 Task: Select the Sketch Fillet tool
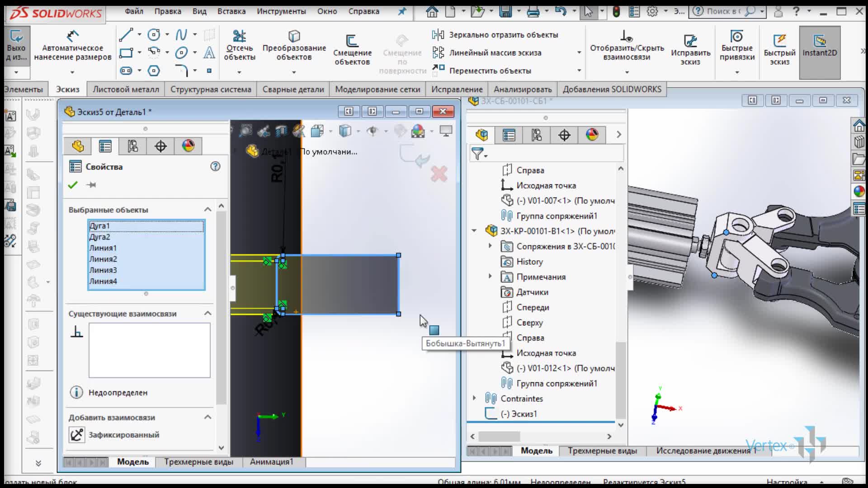[x=181, y=70]
